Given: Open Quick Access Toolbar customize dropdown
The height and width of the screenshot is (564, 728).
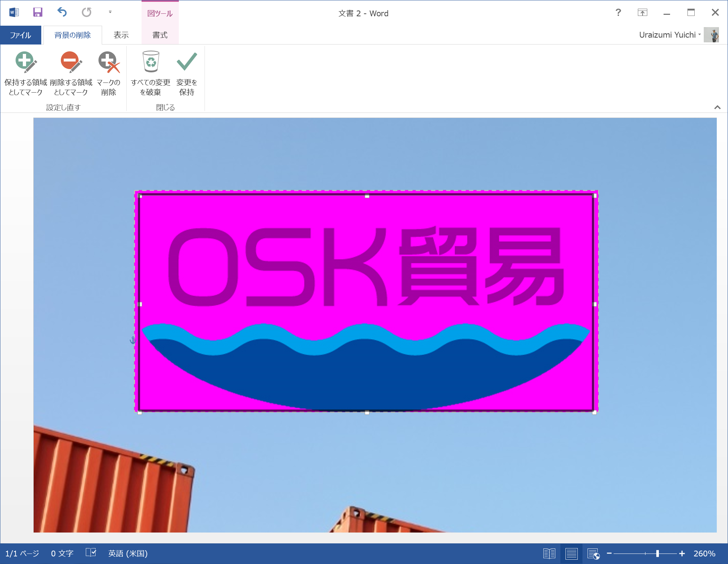Looking at the screenshot, I should [110, 12].
